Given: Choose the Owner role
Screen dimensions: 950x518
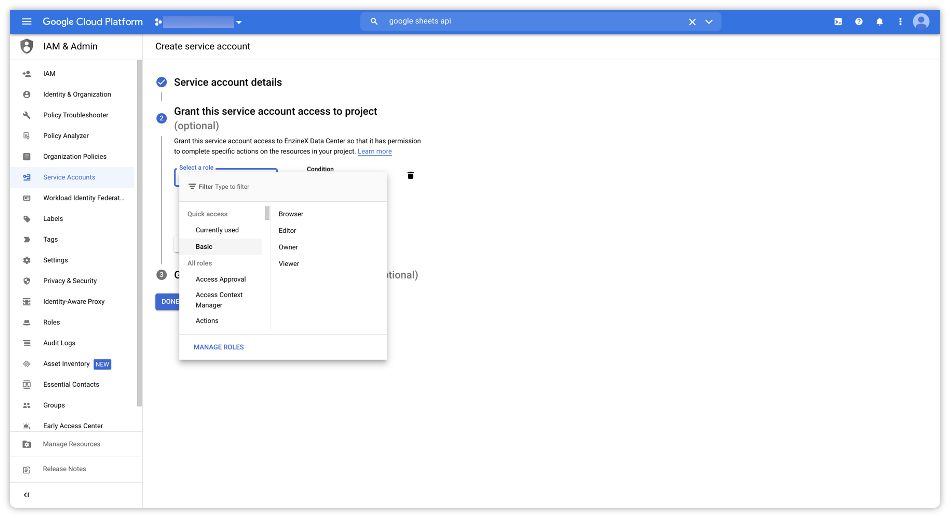Looking at the screenshot, I should click(x=288, y=247).
